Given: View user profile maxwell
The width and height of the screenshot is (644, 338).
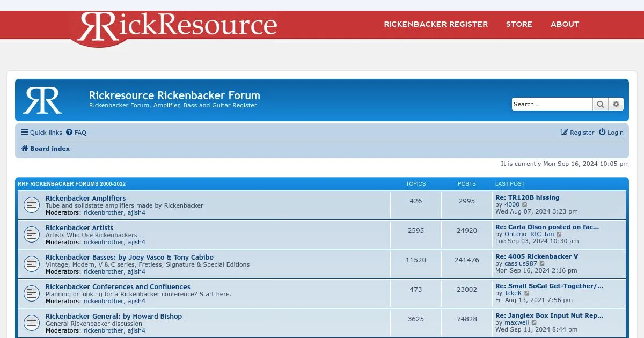Looking at the screenshot, I should click(517, 322).
